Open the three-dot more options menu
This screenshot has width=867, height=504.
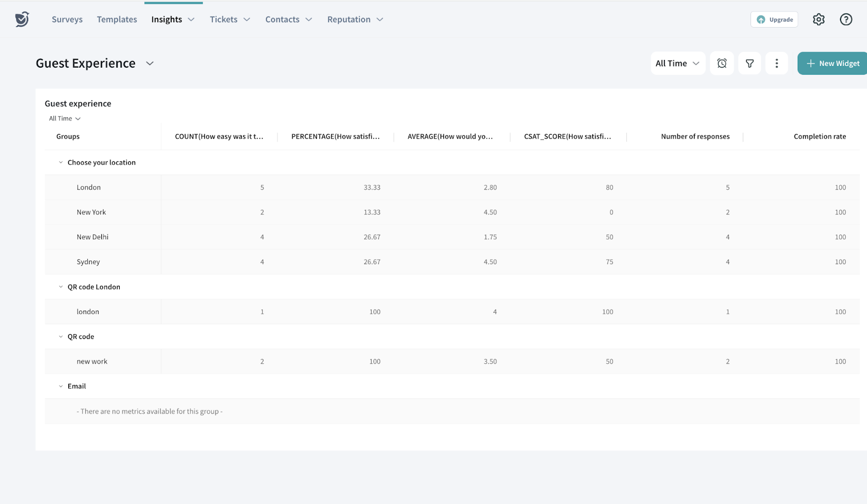777,63
